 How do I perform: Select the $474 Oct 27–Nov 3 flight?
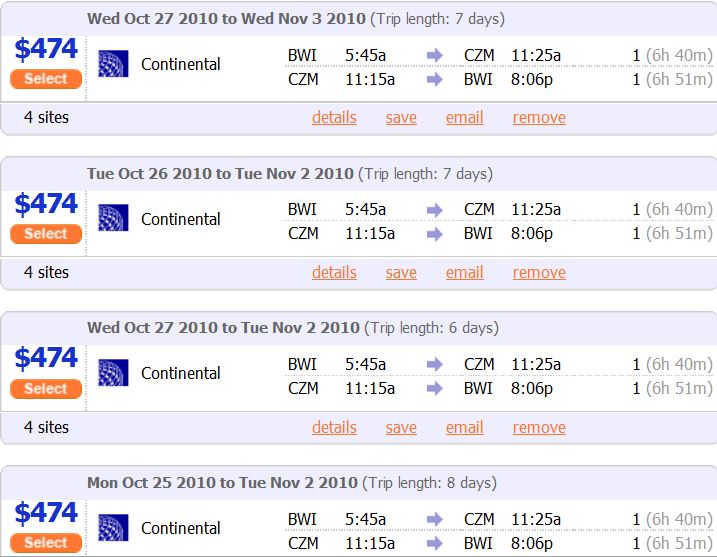click(x=46, y=79)
